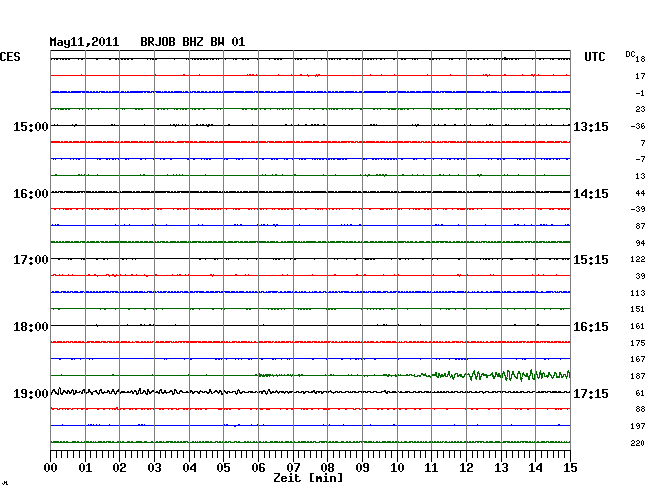
Task: Select DC offset value 17
Action: [640, 76]
